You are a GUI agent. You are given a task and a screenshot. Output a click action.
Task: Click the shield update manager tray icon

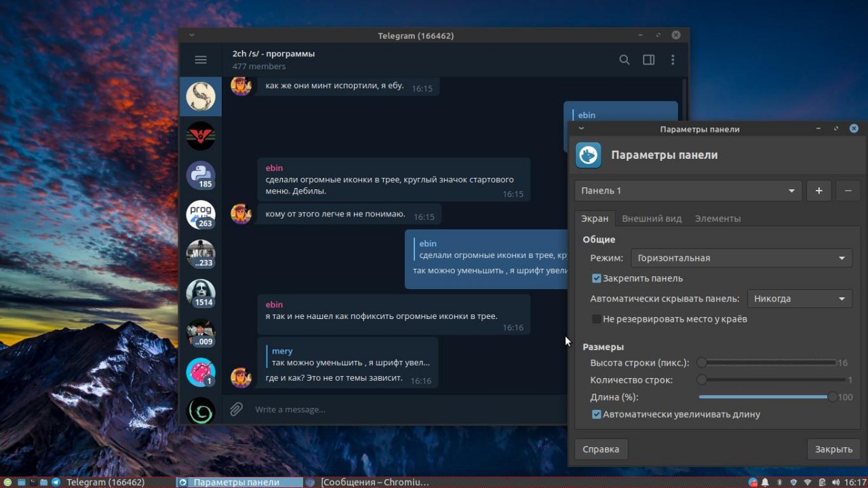point(793,483)
